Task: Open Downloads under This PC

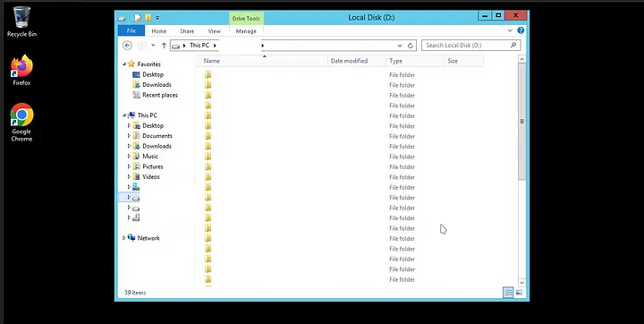Action: point(157,146)
